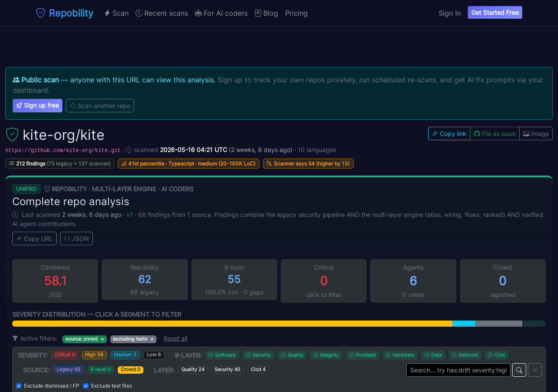The width and height of the screenshot is (558, 392).
Task: Click the Copy link button
Action: [449, 134]
